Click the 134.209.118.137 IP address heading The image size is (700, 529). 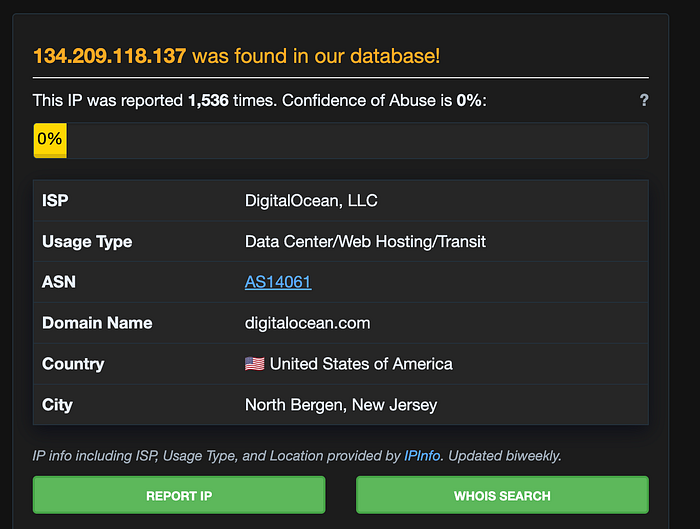(x=109, y=56)
